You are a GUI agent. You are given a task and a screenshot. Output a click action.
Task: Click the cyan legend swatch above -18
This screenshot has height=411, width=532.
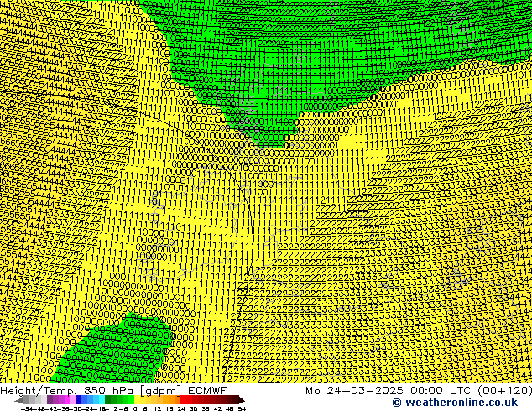pyautogui.click(x=102, y=399)
